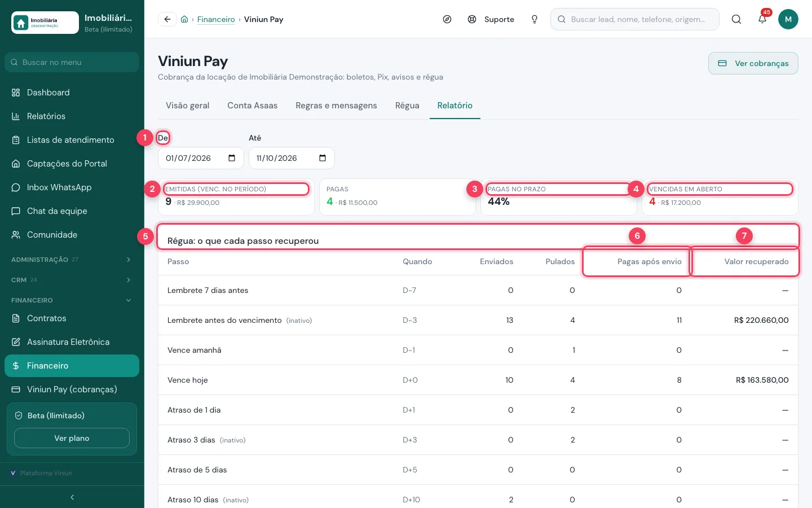Click the Financeiro breadcrumb link
The height and width of the screenshot is (508, 812).
coord(216,19)
